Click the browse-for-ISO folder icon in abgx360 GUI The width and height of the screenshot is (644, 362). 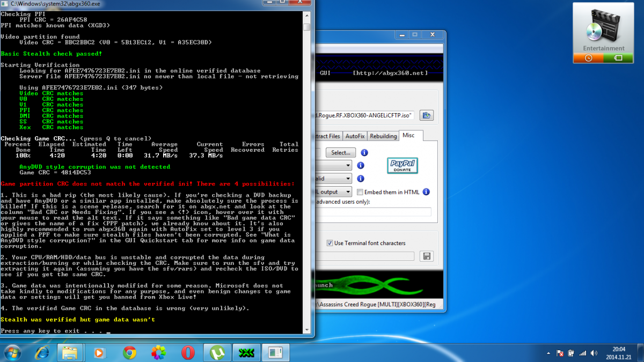pyautogui.click(x=426, y=115)
